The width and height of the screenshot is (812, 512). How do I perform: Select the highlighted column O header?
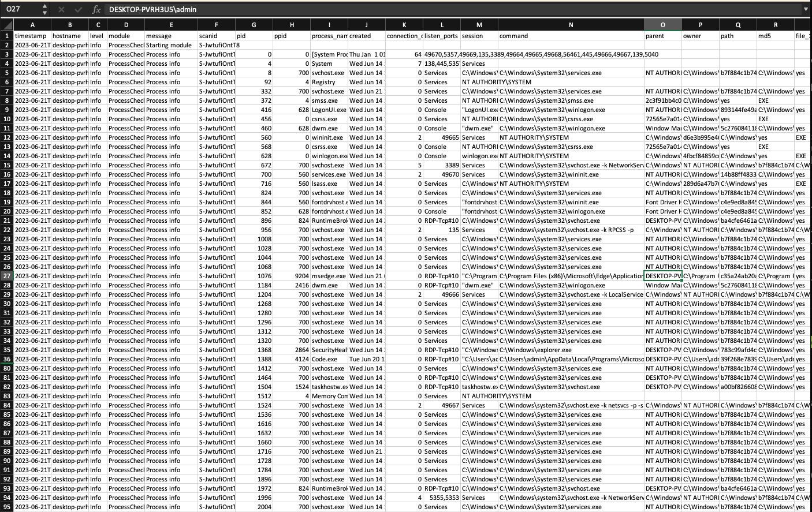click(x=662, y=25)
